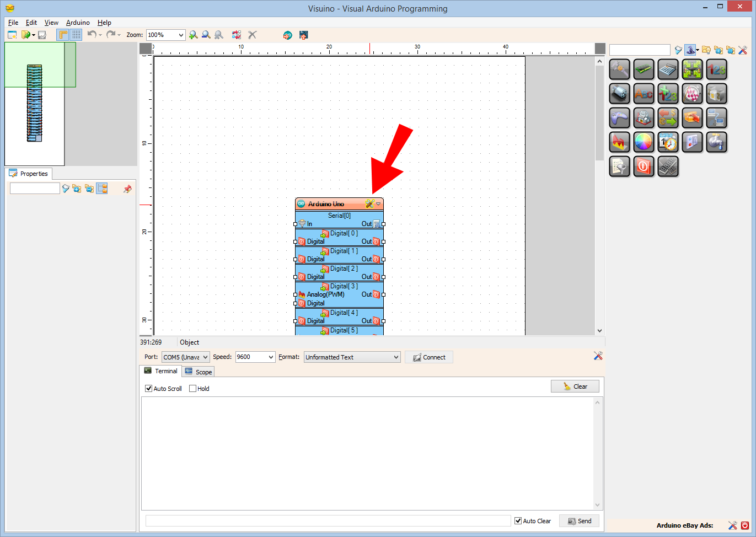Open the Format dropdown showing Unformatted Text
The height and width of the screenshot is (537, 756).
click(351, 357)
